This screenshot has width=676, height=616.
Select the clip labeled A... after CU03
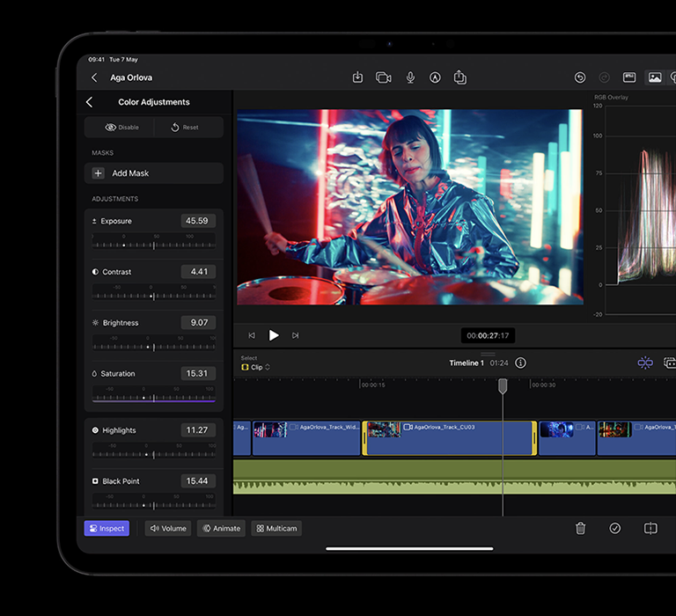(568, 438)
